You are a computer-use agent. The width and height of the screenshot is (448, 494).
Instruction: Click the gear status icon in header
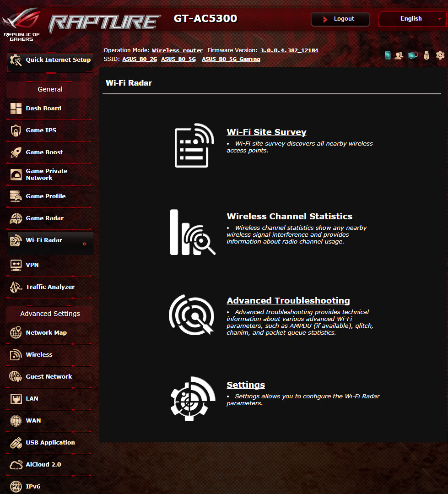tap(440, 55)
